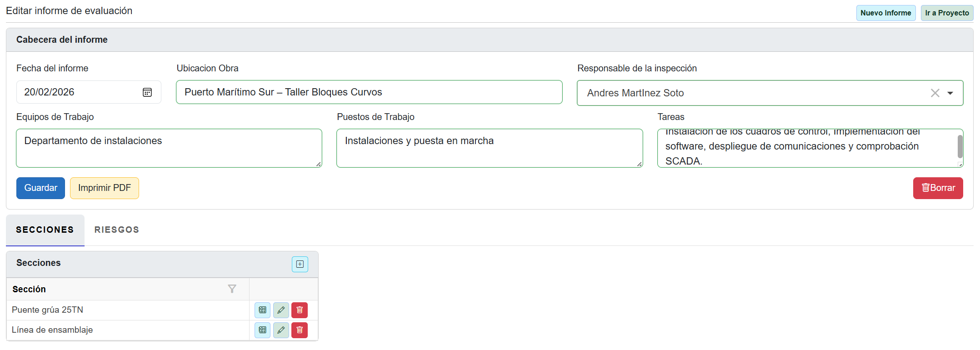980x350 pixels.
Task: Delete the Línea de ensamblaje section
Action: (x=300, y=330)
